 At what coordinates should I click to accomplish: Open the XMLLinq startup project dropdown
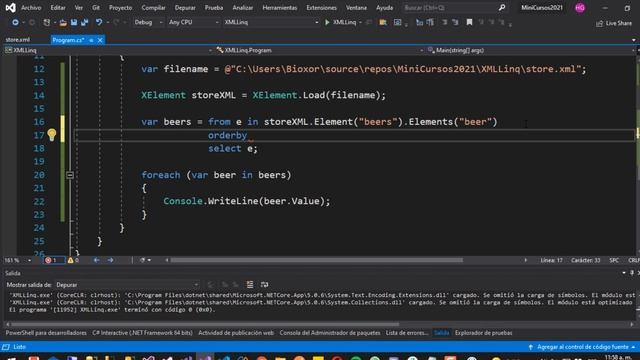click(x=271, y=22)
